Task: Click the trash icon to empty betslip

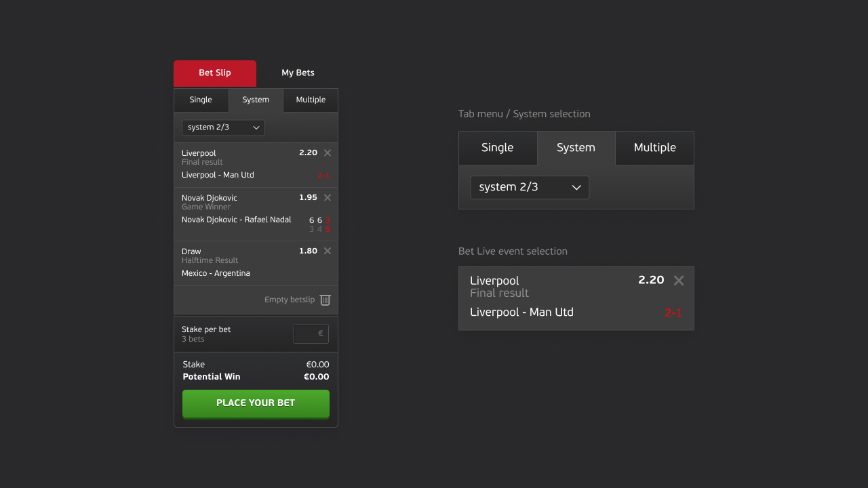Action: tap(325, 300)
